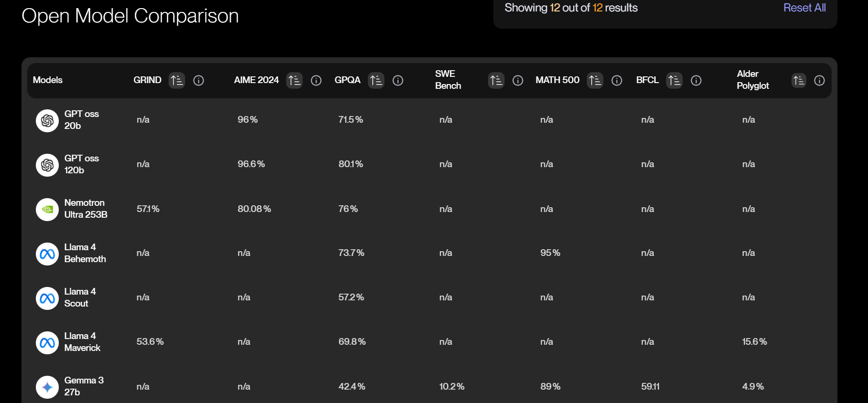Click the 80.1% GPQA value
The image size is (868, 403).
click(351, 164)
